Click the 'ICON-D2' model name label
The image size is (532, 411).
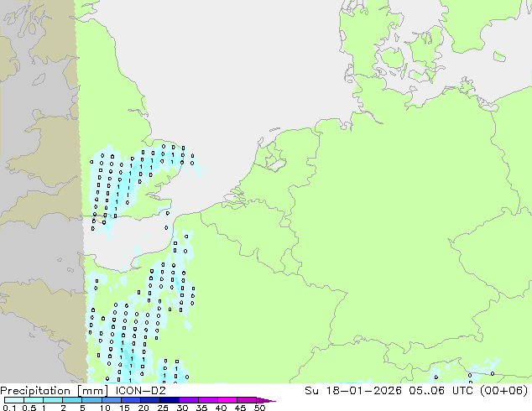pos(140,391)
